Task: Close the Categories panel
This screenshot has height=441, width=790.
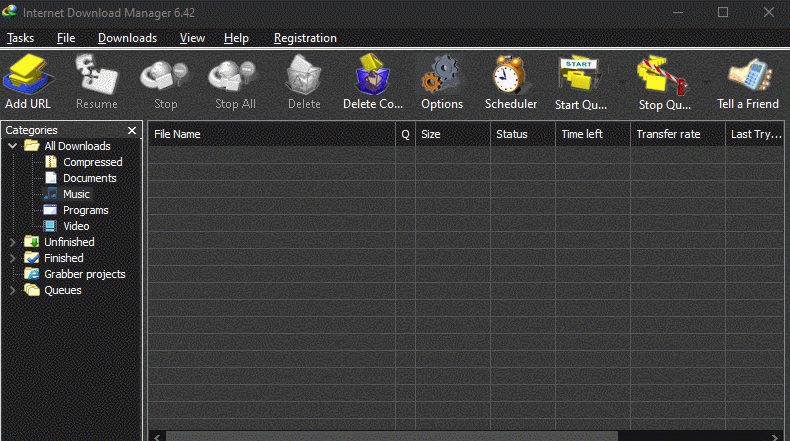Action: (x=132, y=131)
